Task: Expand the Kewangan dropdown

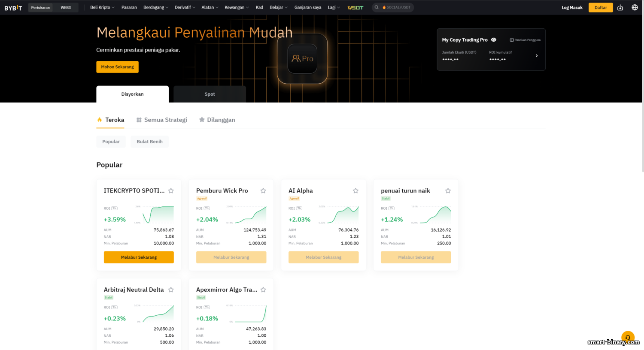Action: [237, 7]
